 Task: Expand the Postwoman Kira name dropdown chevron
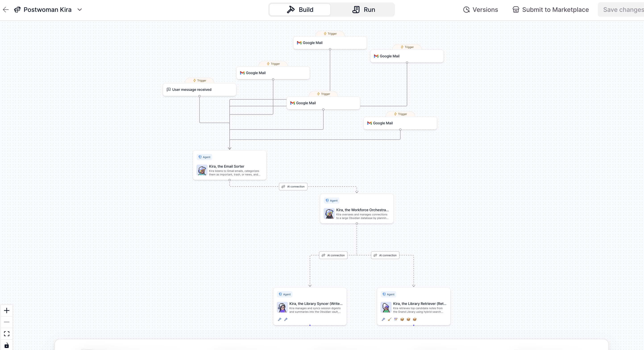click(x=79, y=10)
